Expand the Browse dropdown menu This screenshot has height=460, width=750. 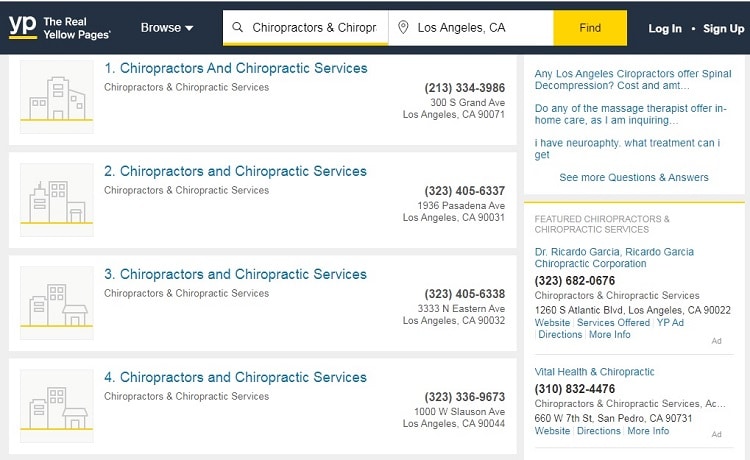pos(166,28)
